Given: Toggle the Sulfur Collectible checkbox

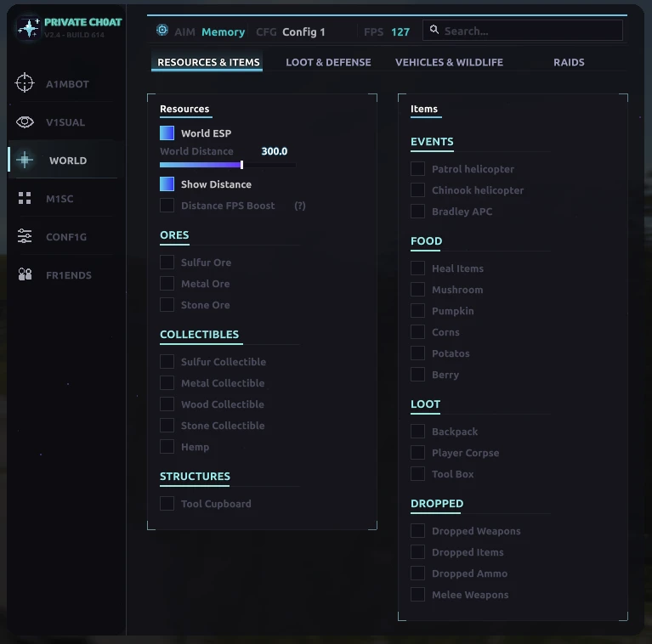Looking at the screenshot, I should click(x=167, y=361).
